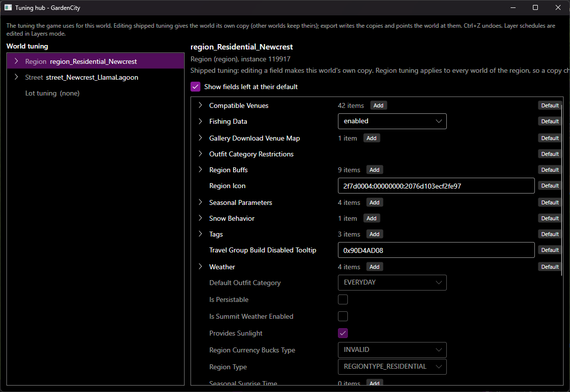Expand the Weather list
The width and height of the screenshot is (570, 392).
(200, 267)
